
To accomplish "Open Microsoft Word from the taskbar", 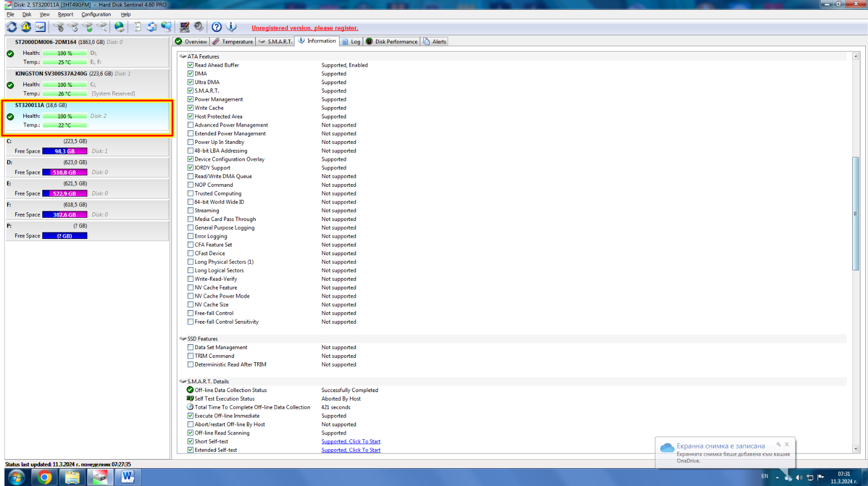I will point(128,477).
